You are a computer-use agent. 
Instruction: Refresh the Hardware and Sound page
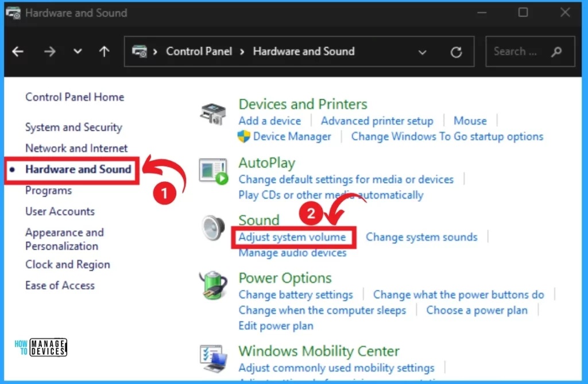click(x=456, y=52)
